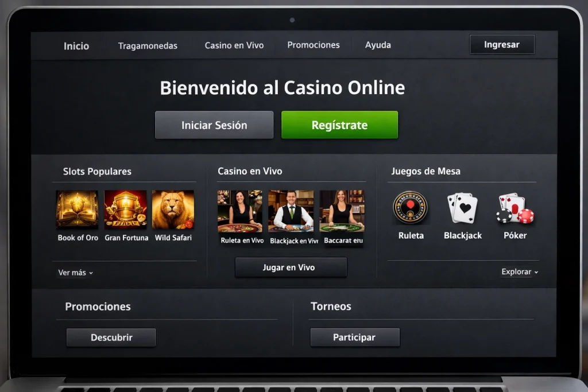The width and height of the screenshot is (588, 392).
Task: Play the Wild Safari lion slot
Action: [x=173, y=209]
